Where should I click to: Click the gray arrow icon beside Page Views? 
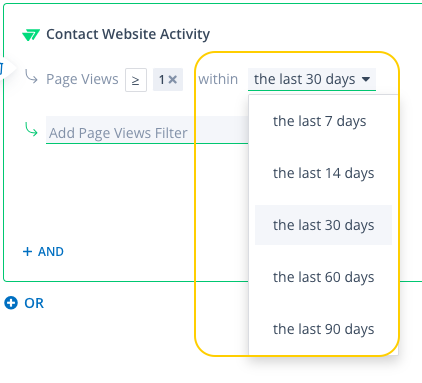(31, 76)
